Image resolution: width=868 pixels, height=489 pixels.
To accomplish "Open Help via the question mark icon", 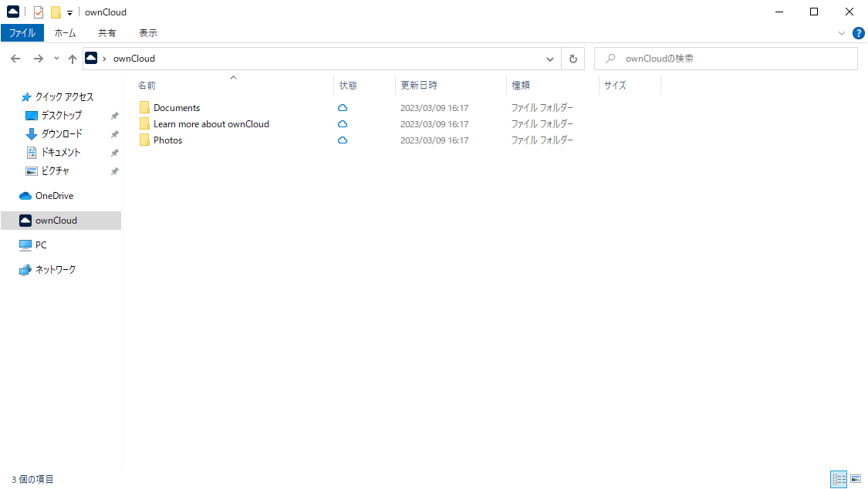I will [858, 33].
